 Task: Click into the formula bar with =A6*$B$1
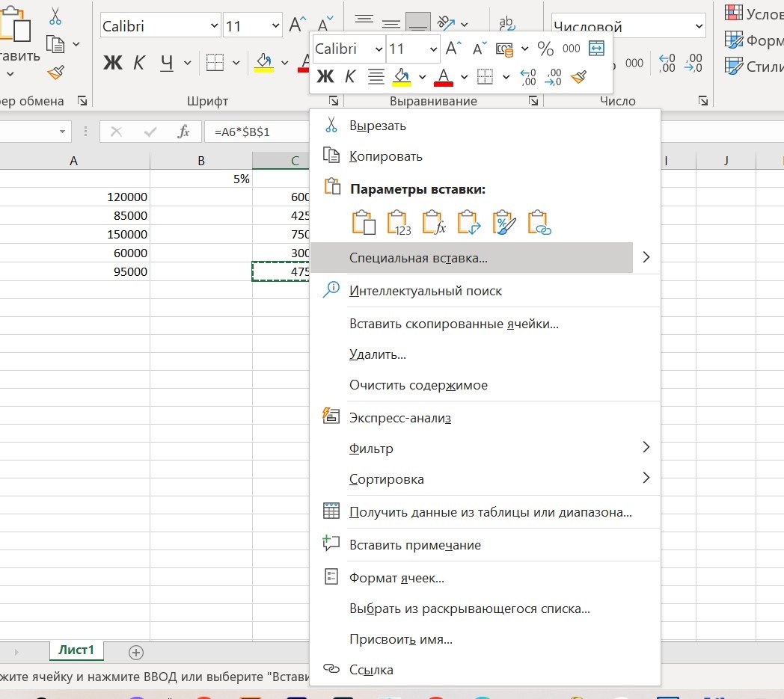257,132
